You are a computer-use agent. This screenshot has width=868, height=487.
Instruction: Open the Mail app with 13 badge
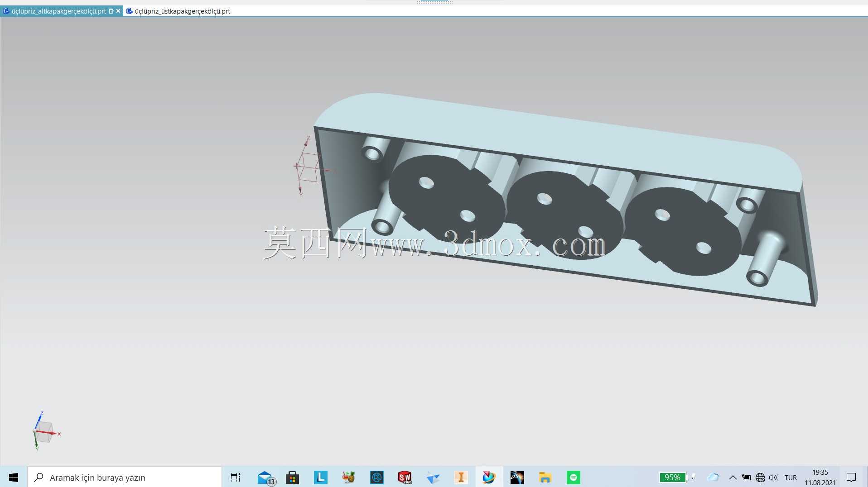[266, 477]
